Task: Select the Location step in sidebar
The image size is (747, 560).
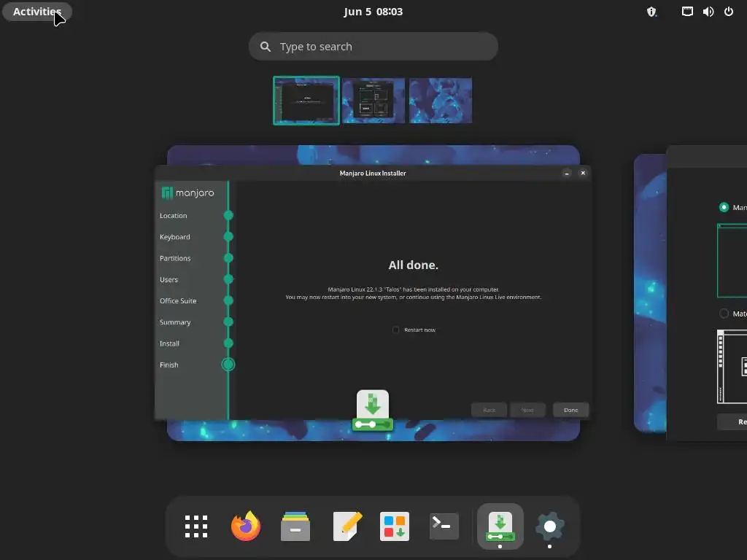Action: [x=174, y=216]
